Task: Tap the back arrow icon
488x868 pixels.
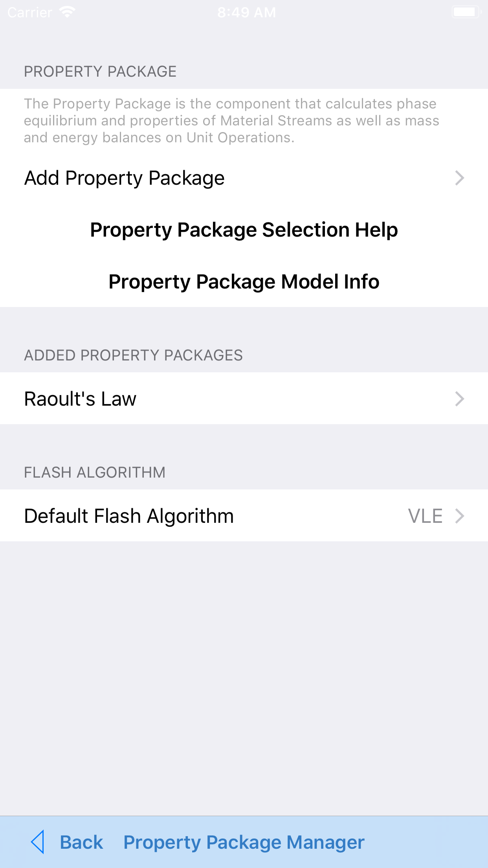Action: [38, 842]
